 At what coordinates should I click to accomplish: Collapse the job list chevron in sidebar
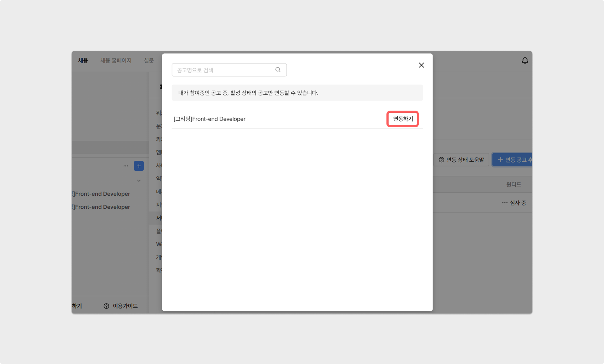pos(139,181)
